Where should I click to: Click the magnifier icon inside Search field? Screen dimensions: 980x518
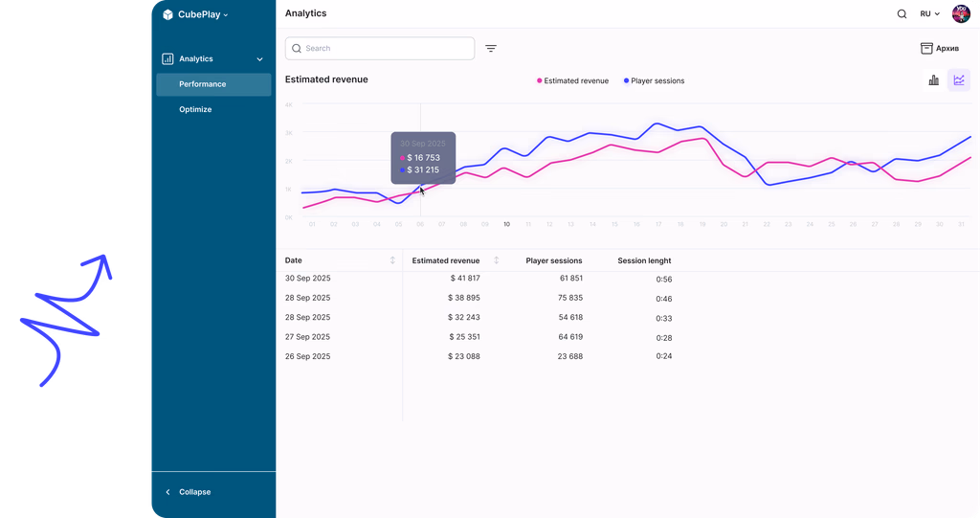[x=297, y=48]
